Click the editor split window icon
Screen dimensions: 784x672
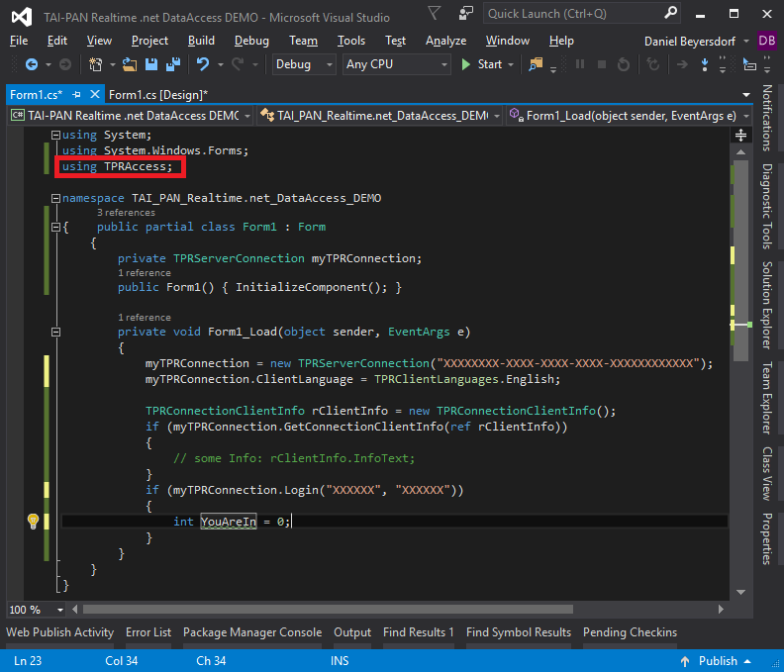(741, 135)
